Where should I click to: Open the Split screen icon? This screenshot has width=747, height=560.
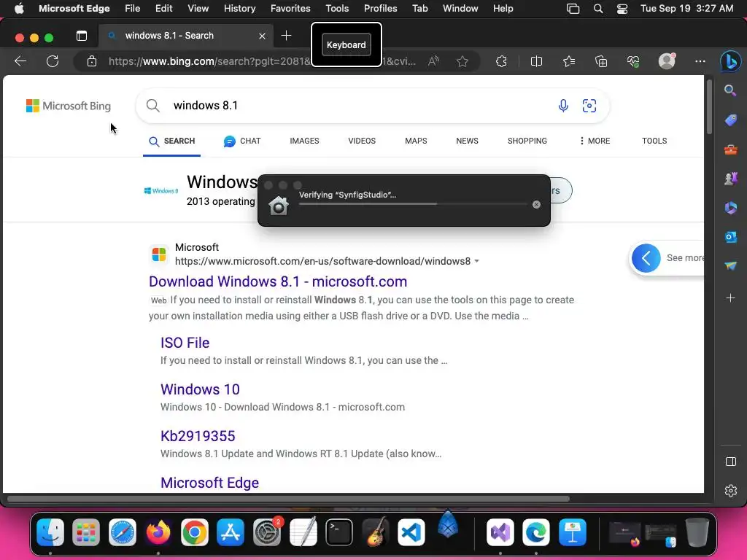click(x=536, y=61)
